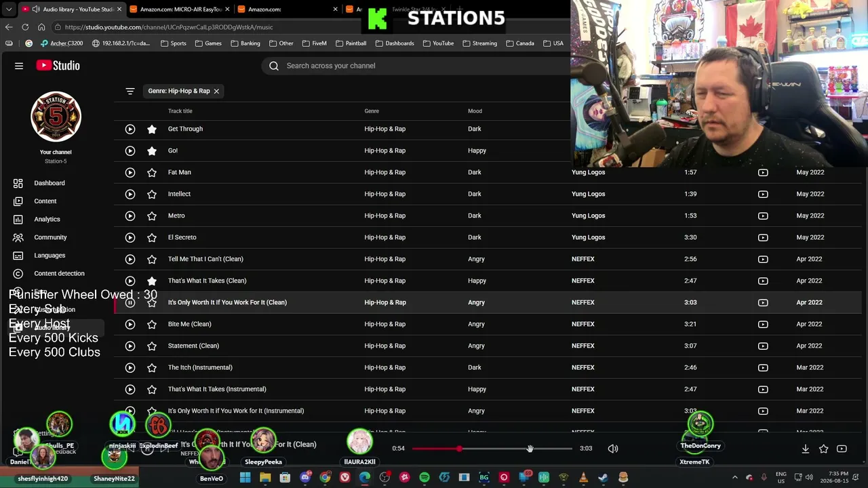
Task: View license details for El Secreto track
Action: click(x=763, y=237)
